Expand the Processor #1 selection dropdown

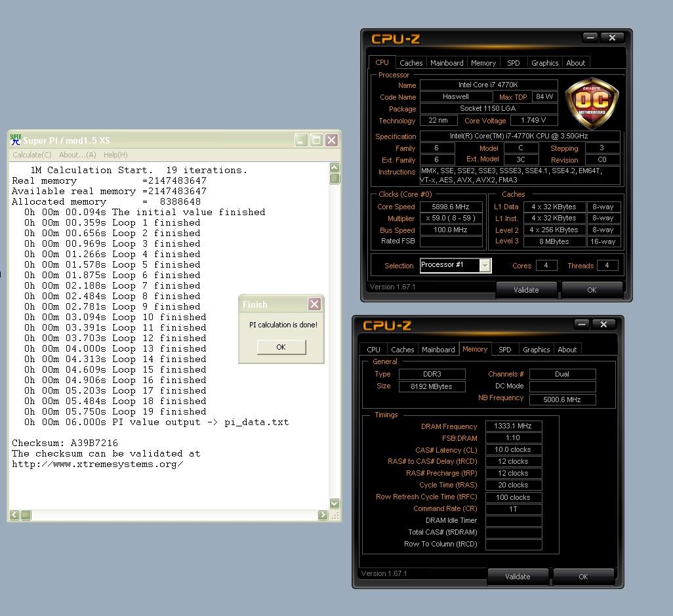(x=485, y=265)
